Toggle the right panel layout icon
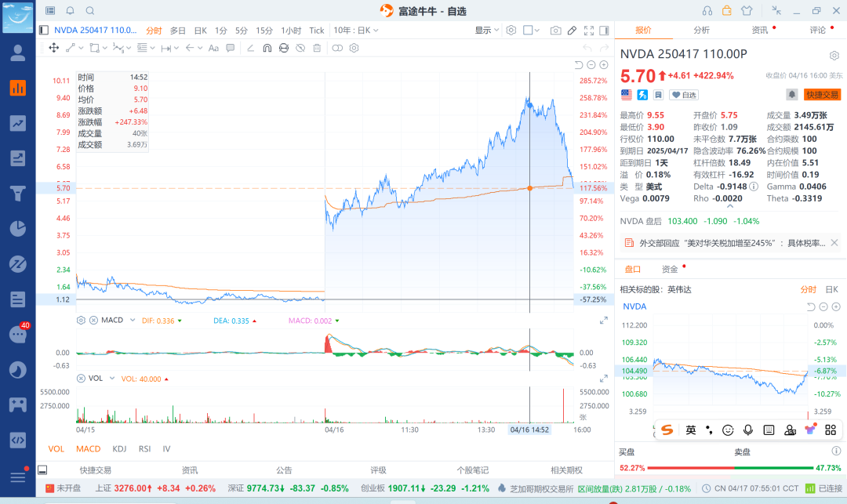Screen dimensions: 847x504 [x=604, y=31]
